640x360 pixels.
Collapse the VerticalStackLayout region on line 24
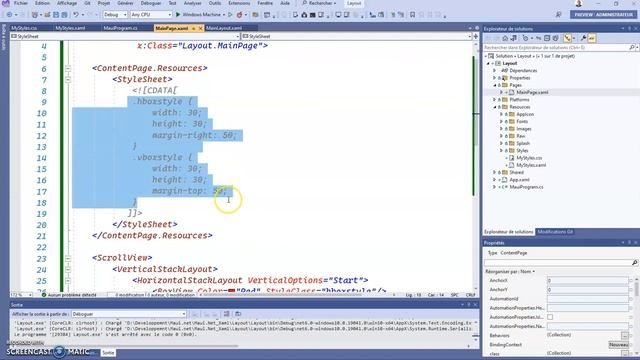68,269
